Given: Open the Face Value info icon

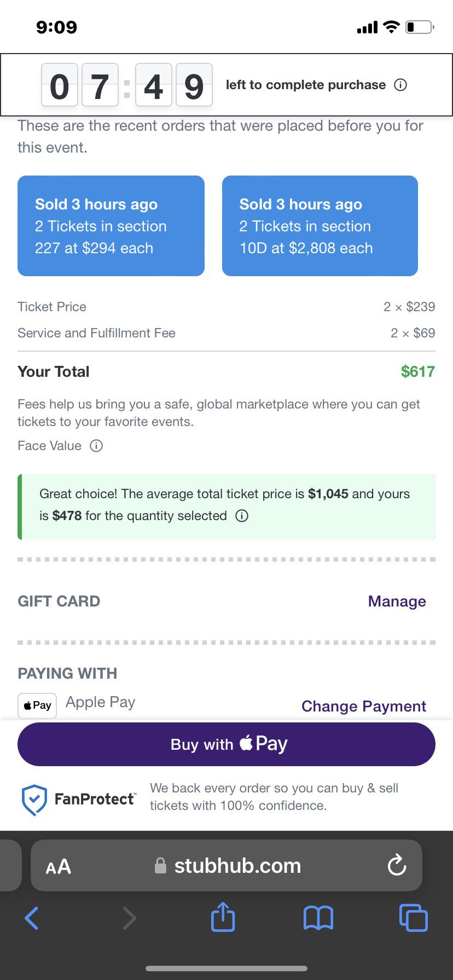Looking at the screenshot, I should 96,446.
